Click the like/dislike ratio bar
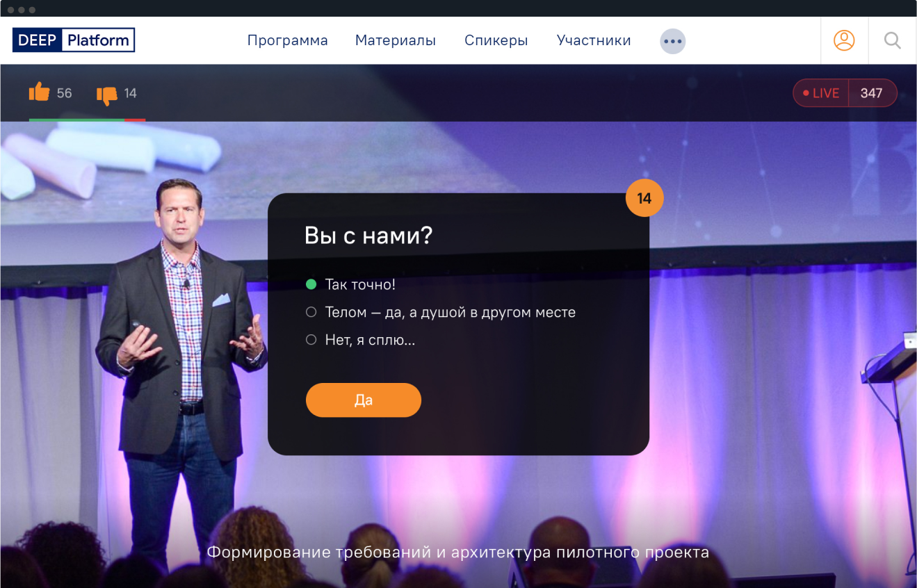This screenshot has width=917, height=588. click(87, 120)
